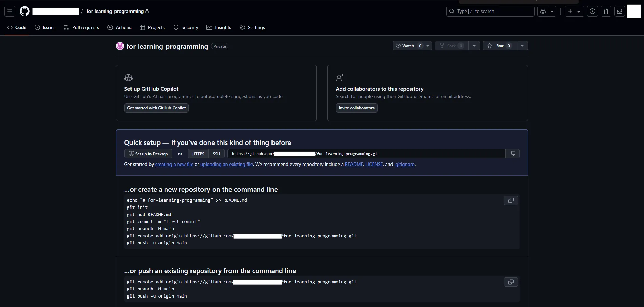Copy the create new repository commands
The width and height of the screenshot is (644, 307).
511,200
